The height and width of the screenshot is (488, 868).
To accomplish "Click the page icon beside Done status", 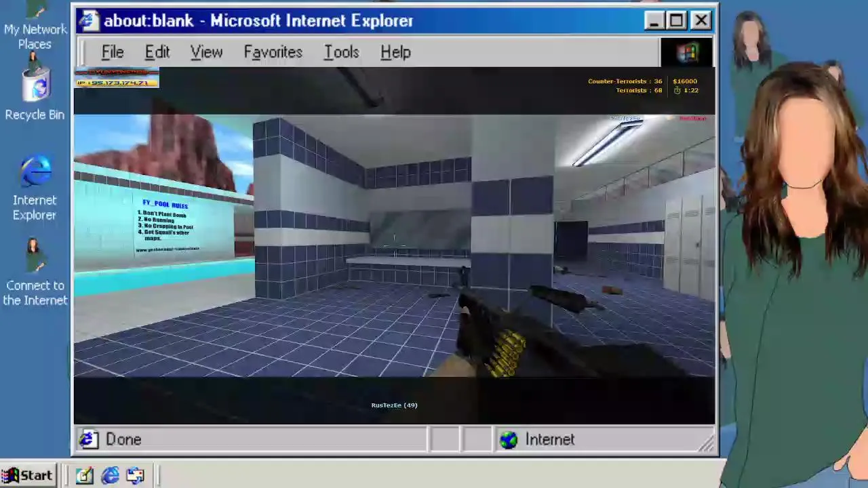I will 88,440.
